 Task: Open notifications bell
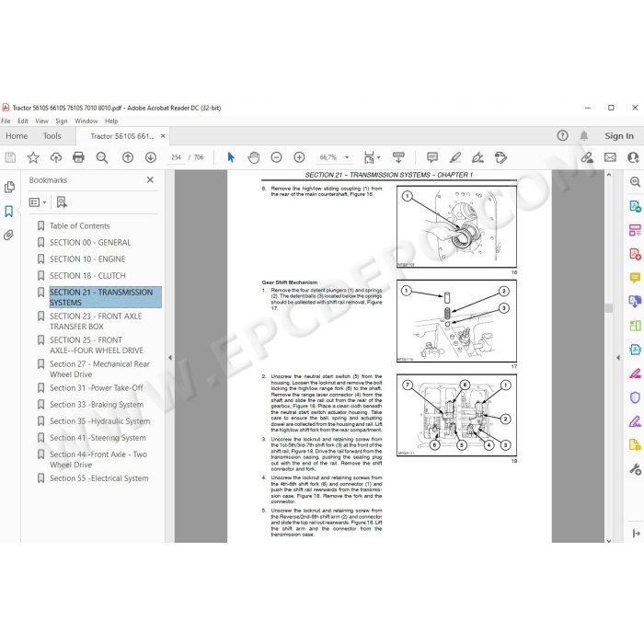584,135
